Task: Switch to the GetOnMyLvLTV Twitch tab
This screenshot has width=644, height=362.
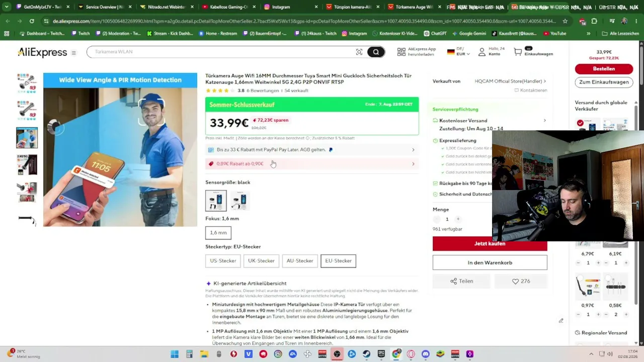Action: pos(43,7)
